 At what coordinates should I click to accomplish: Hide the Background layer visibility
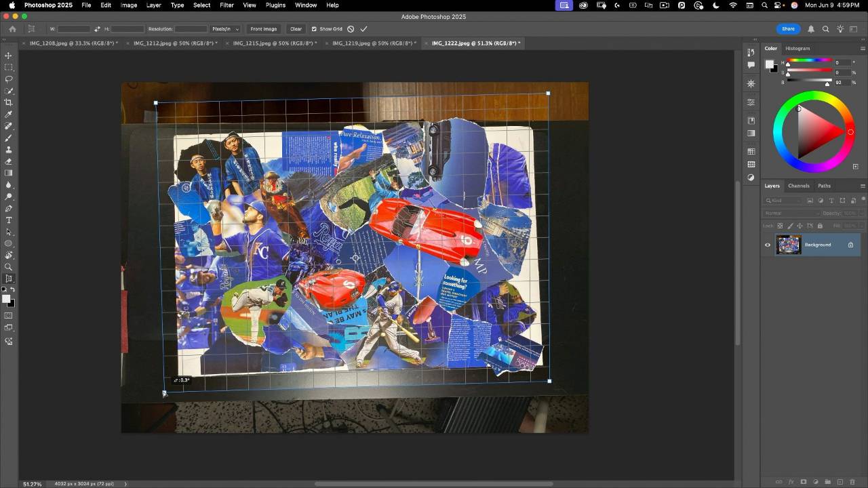(x=768, y=245)
